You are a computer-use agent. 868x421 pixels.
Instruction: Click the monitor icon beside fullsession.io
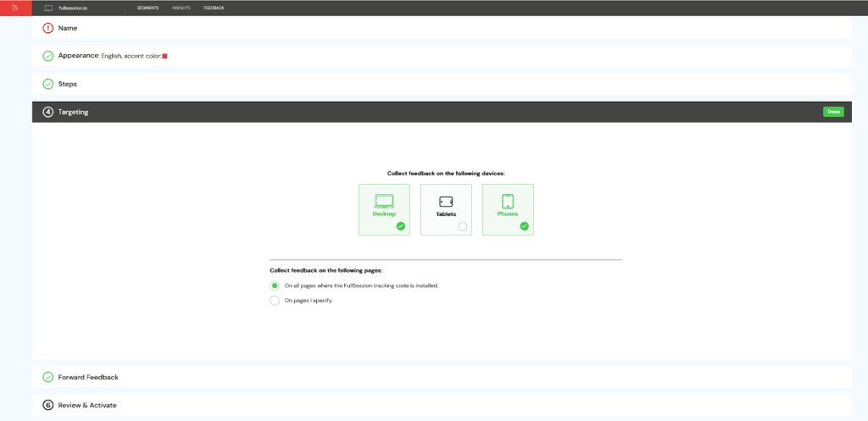(48, 8)
